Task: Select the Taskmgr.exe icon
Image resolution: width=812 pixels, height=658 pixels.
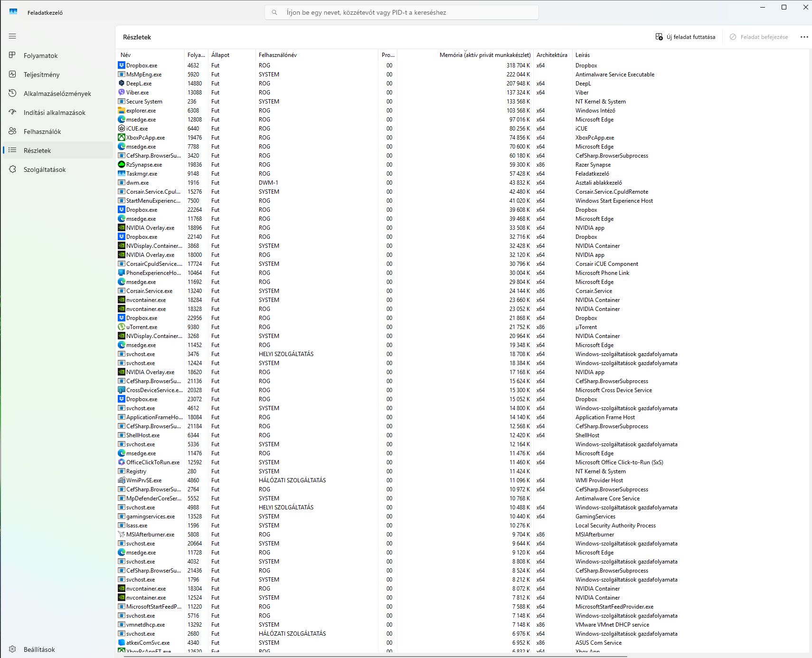Action: point(122,174)
